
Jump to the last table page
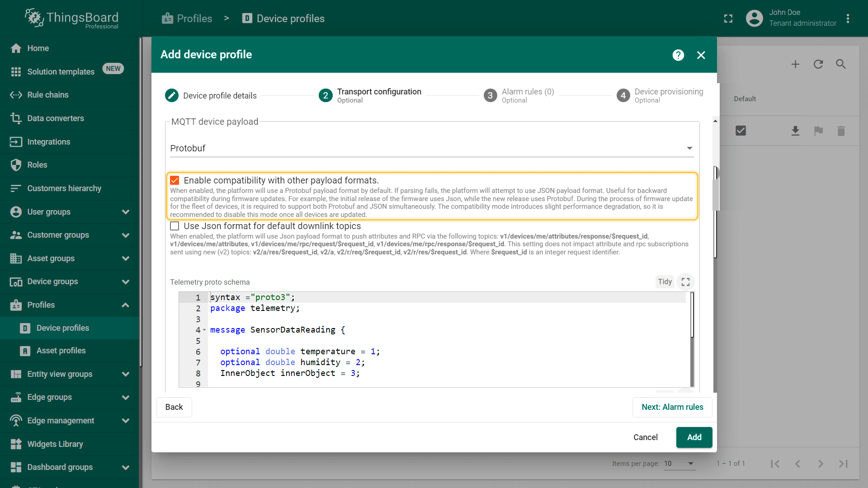coord(843,464)
